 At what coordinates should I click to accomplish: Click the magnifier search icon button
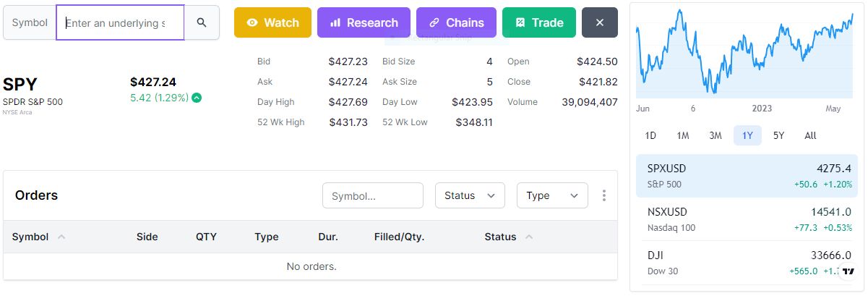pyautogui.click(x=202, y=22)
